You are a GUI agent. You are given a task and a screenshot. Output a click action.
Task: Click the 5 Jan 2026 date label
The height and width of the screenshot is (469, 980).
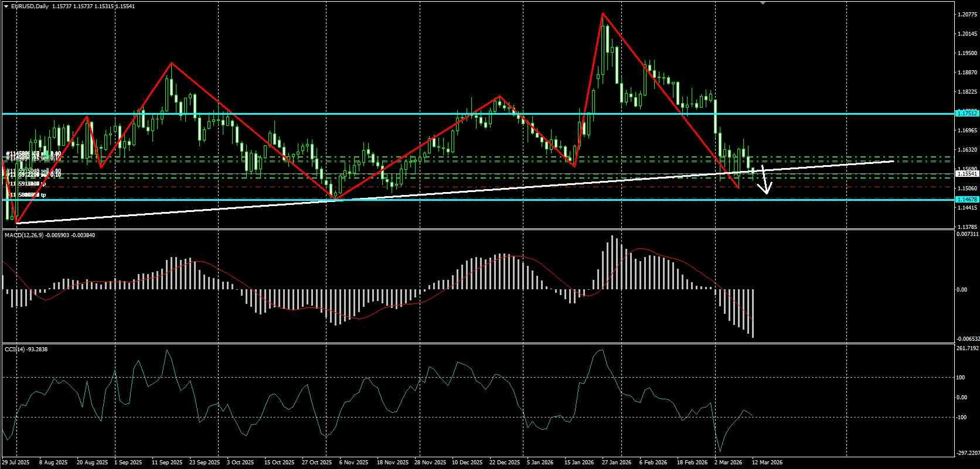click(541, 463)
